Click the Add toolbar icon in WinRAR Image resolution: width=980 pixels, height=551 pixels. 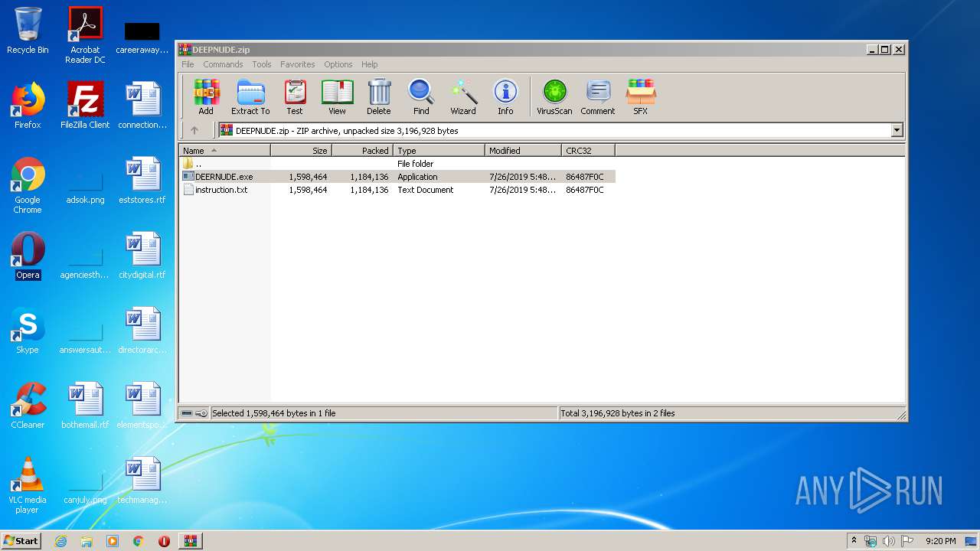click(x=206, y=97)
